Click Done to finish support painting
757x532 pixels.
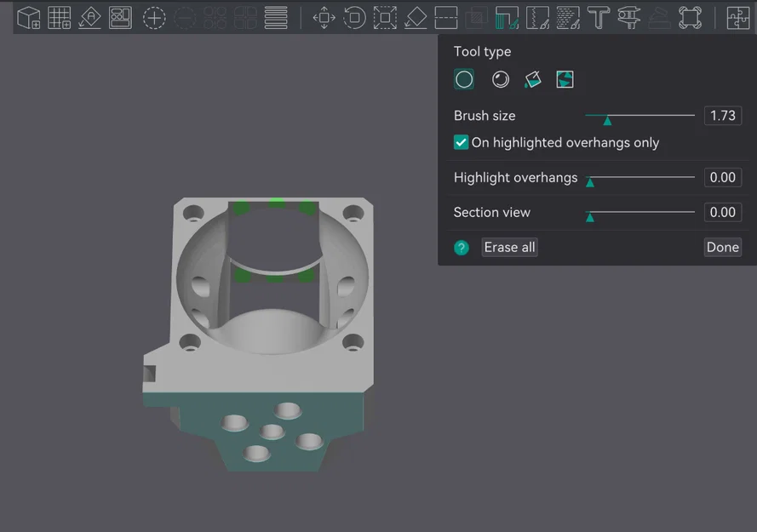tap(723, 247)
